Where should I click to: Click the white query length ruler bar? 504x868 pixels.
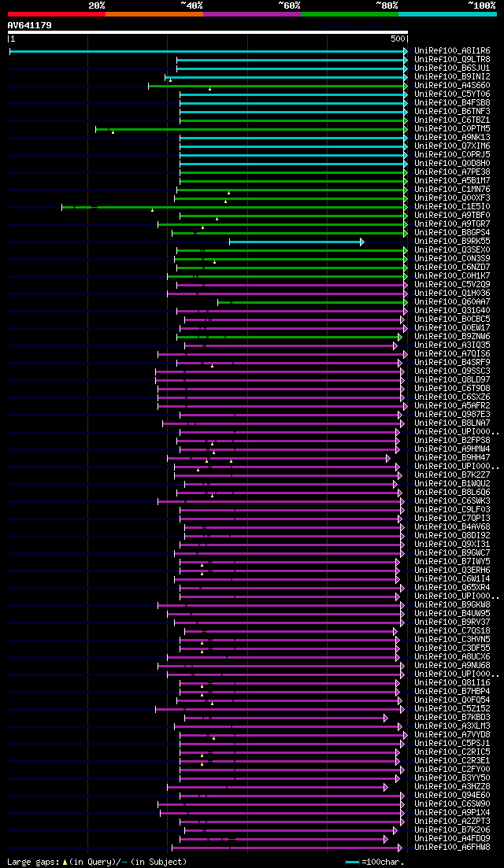tap(208, 32)
